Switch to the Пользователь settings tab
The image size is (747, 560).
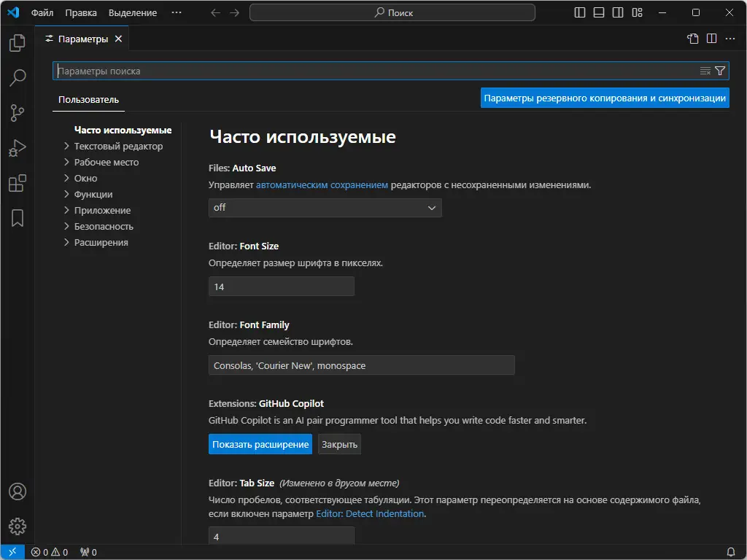88,100
